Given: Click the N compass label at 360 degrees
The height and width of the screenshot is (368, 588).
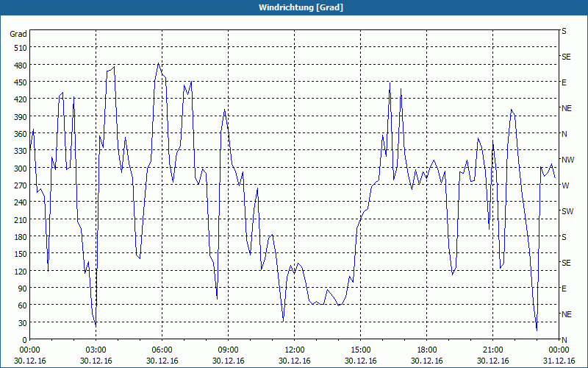Looking at the screenshot, I should (x=564, y=134).
